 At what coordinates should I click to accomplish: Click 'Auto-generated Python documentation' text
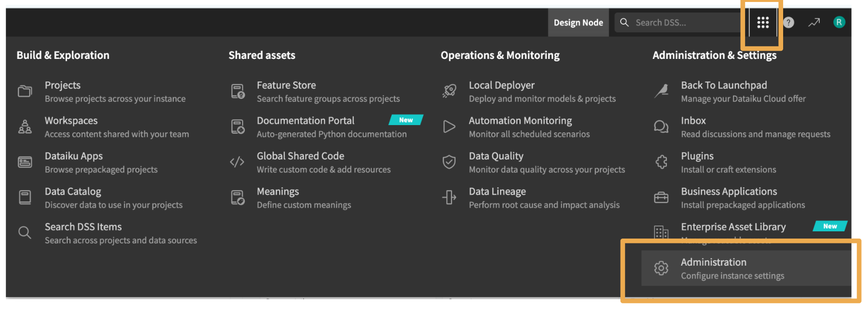332,134
